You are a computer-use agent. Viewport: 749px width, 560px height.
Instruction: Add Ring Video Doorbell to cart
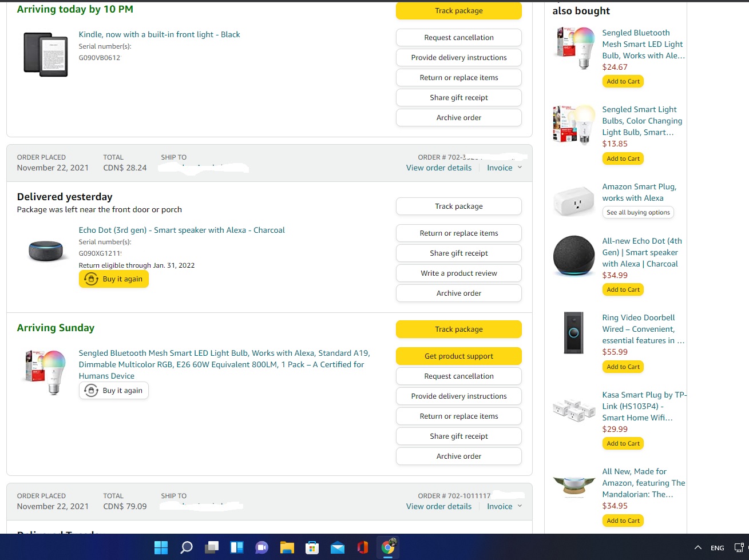click(623, 367)
